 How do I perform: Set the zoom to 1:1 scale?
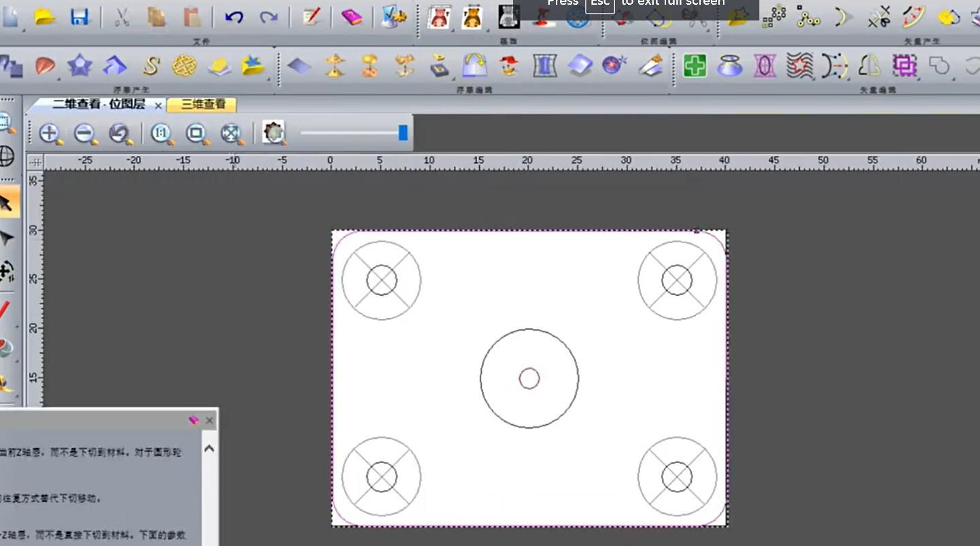(162, 133)
